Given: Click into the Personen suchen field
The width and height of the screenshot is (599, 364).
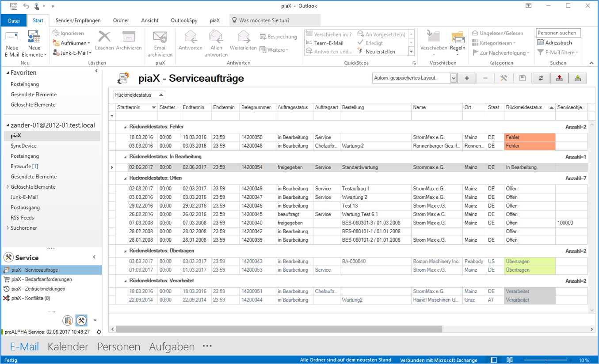Looking at the screenshot, I should pos(558,33).
